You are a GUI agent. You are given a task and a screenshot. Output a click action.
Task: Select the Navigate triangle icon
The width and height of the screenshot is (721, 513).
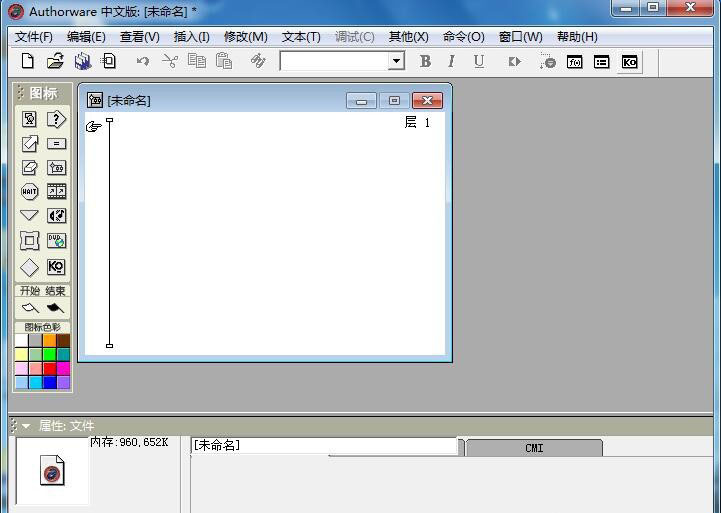[29, 215]
